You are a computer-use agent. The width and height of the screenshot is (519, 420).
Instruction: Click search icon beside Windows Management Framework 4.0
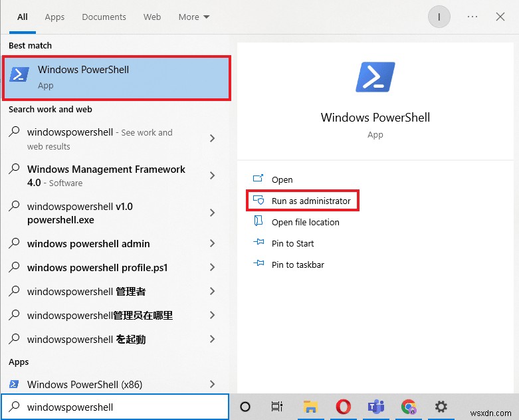[14, 169]
